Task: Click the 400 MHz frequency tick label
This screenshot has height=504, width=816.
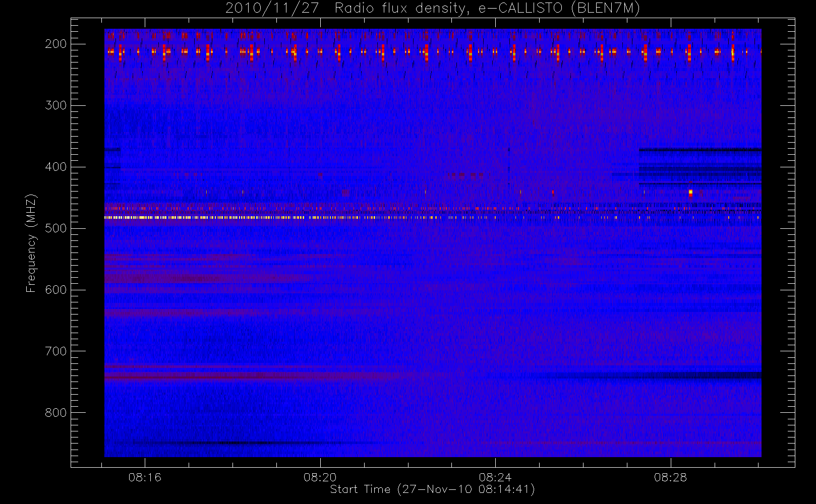Action: pos(56,167)
